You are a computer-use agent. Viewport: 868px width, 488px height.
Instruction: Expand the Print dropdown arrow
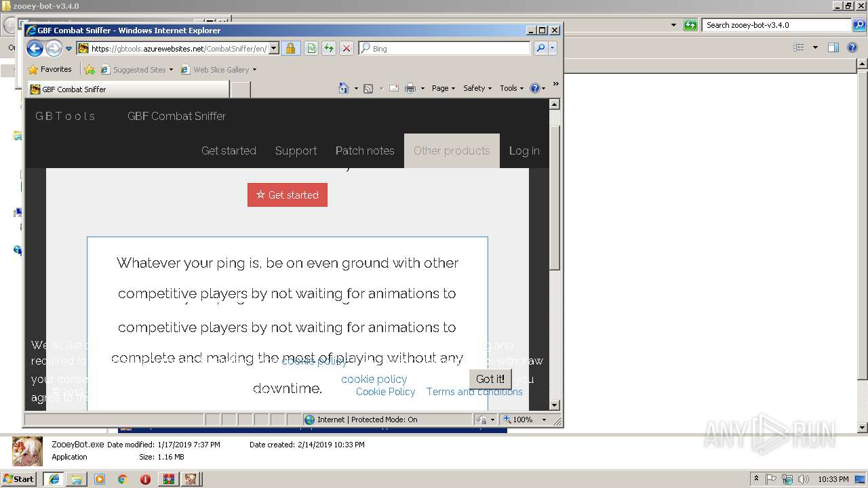click(422, 88)
